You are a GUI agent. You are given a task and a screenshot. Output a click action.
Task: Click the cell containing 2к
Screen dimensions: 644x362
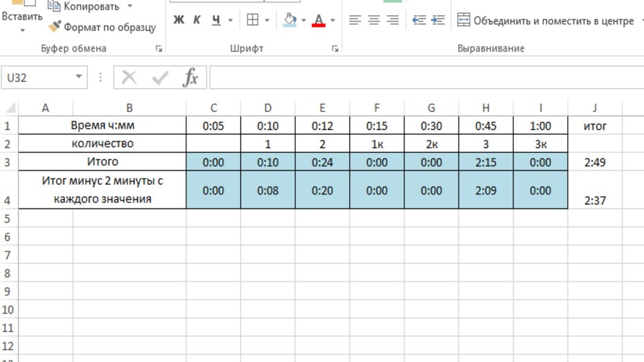point(431,144)
